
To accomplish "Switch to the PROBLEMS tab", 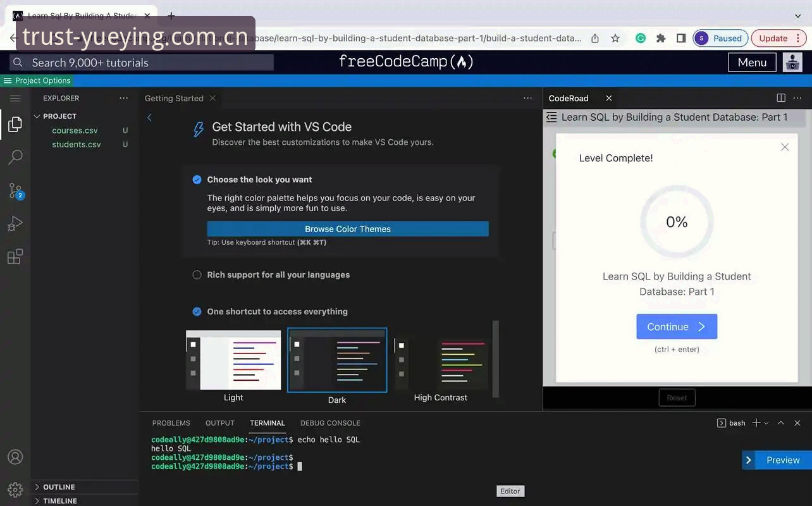I will click(x=171, y=423).
